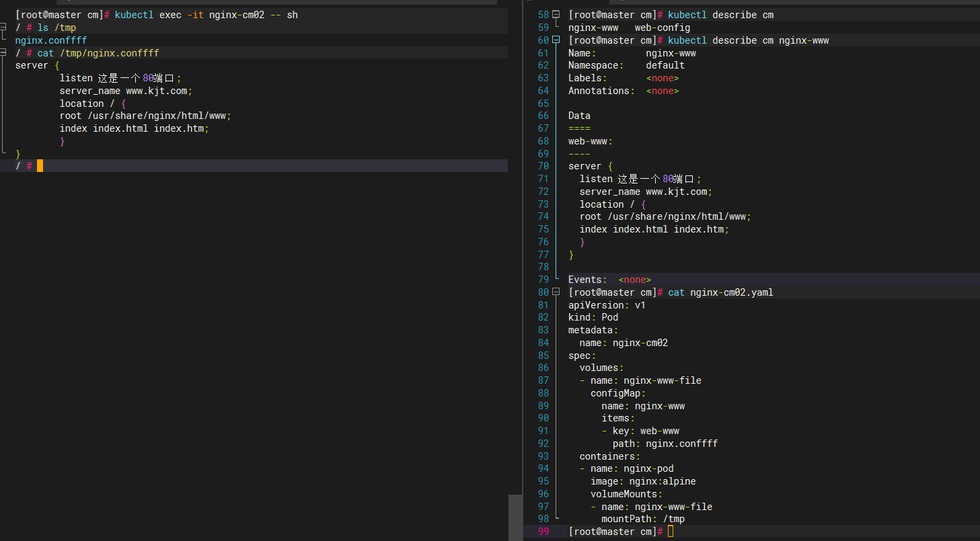Click 'listen' line in left pane
Image resolution: width=980 pixels, height=541 pixels.
click(x=121, y=78)
